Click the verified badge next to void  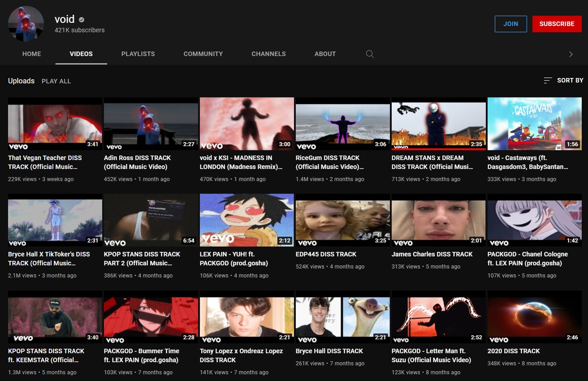tap(82, 20)
